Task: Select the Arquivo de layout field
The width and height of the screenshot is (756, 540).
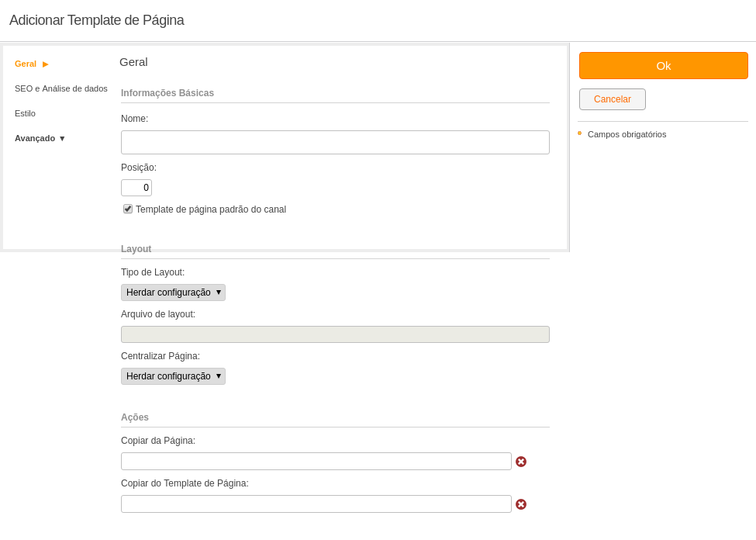Action: point(335,334)
